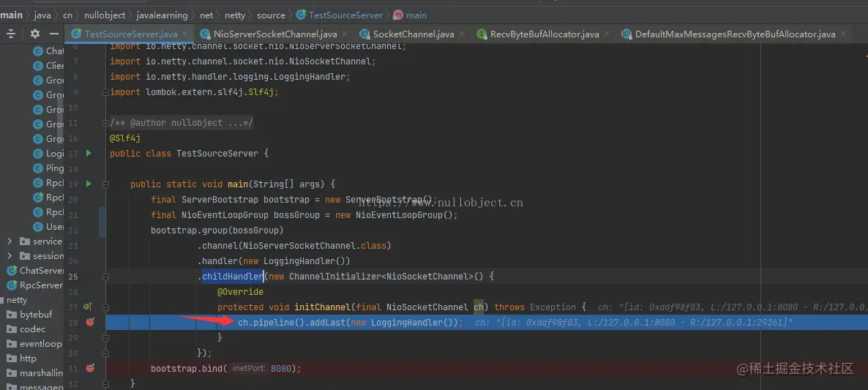Click the 'import lombok.extern.slf4j.Slf4j' line
868x390 pixels.
click(194, 92)
